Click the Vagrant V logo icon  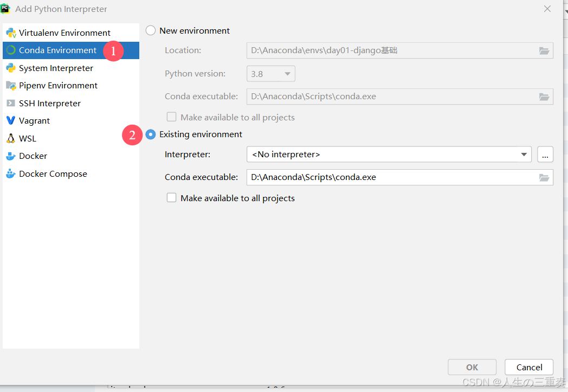click(x=11, y=120)
